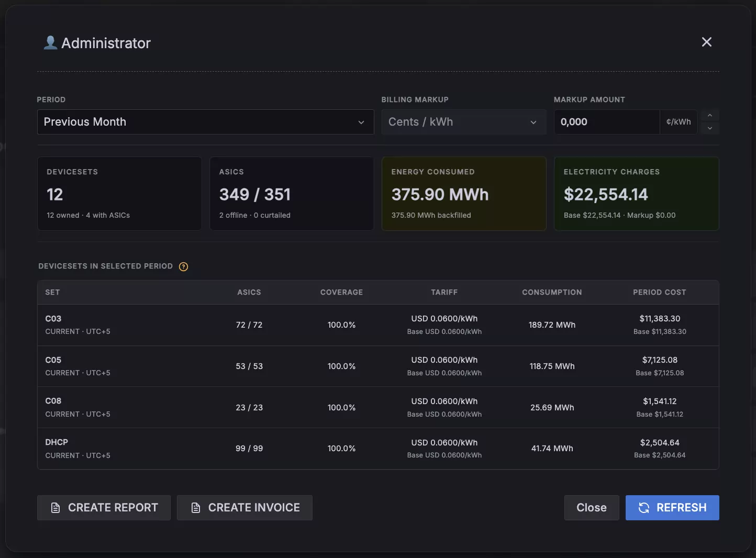Click the '2 offline · 0 curtailed' status text
Viewport: 756px width, 558px height.
(x=255, y=215)
